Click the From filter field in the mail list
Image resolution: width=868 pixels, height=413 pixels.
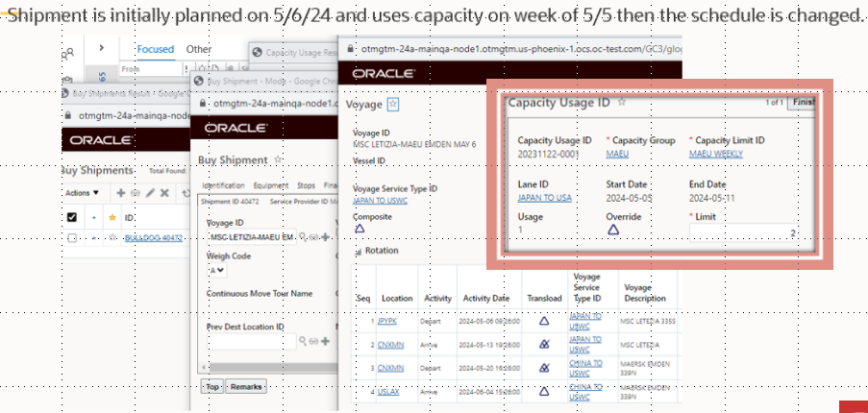tap(151, 69)
